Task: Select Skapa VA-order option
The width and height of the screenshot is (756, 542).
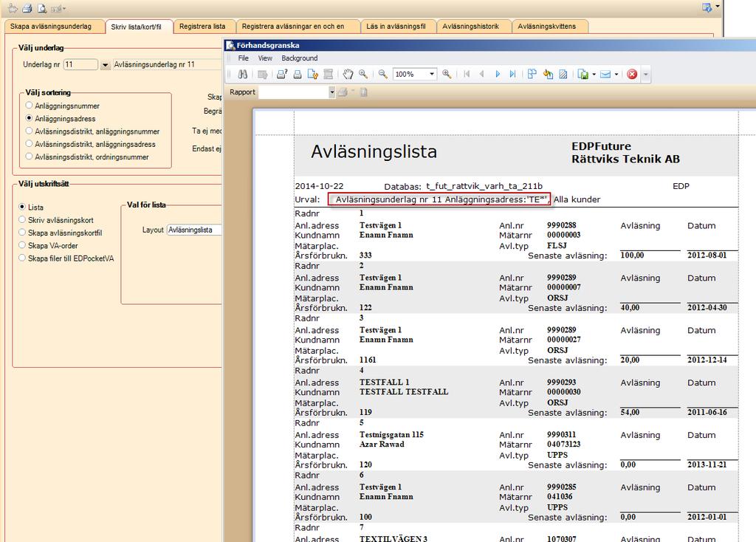Action: (x=48, y=245)
